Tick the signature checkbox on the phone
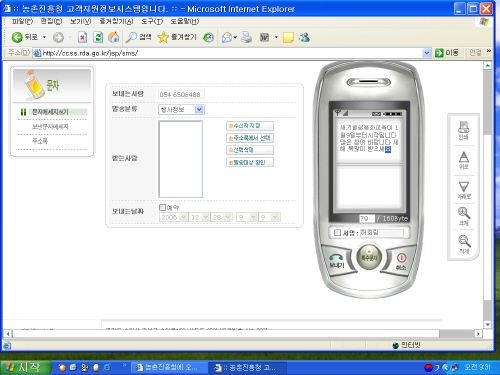The width and height of the screenshot is (500, 375). pyautogui.click(x=337, y=233)
